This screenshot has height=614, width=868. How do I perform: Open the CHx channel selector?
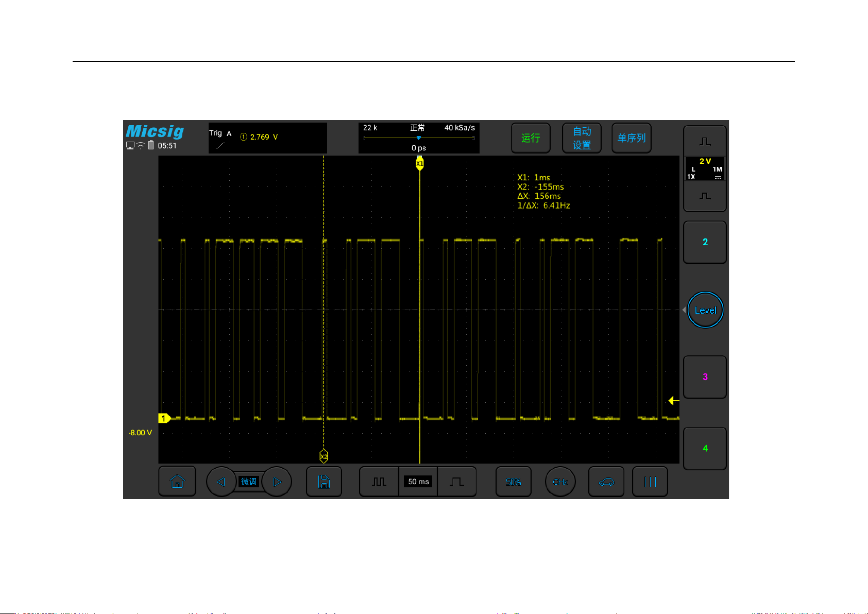tap(560, 482)
